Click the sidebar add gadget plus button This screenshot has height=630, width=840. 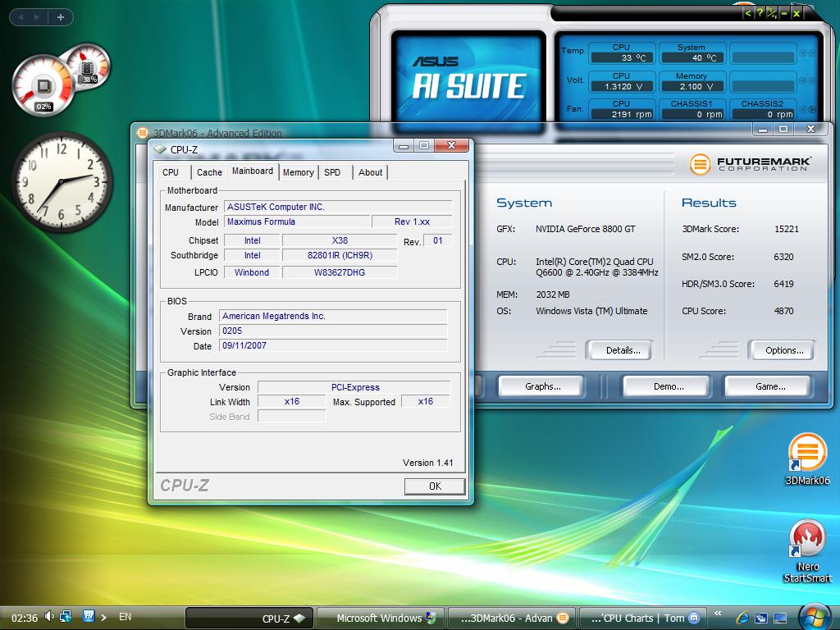(x=61, y=17)
